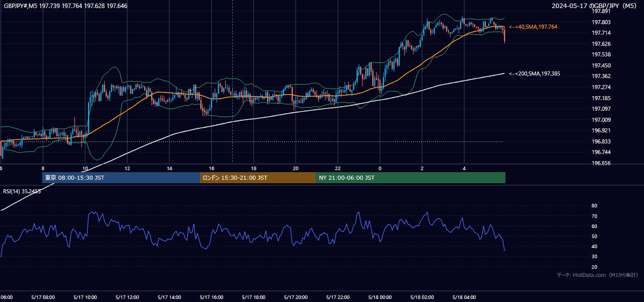This screenshot has width=644, height=302.
Task: Select the 40 SMA 197.764 label
Action: pos(533,27)
